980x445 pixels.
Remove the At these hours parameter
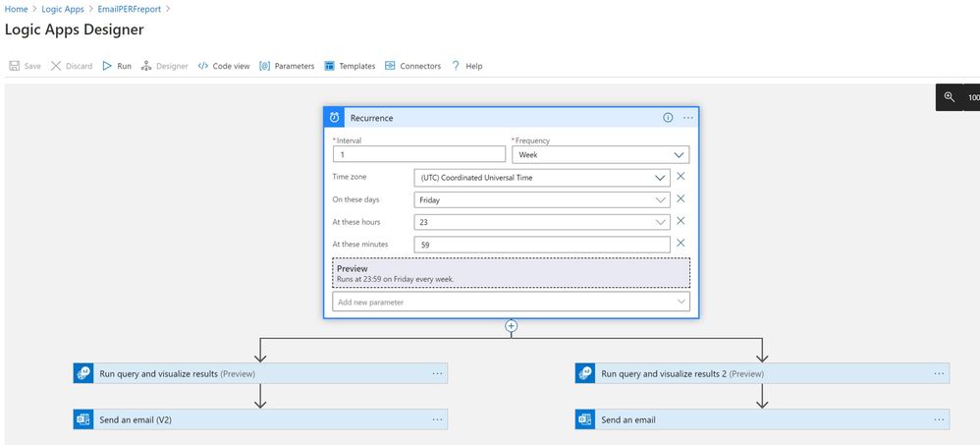[681, 221]
